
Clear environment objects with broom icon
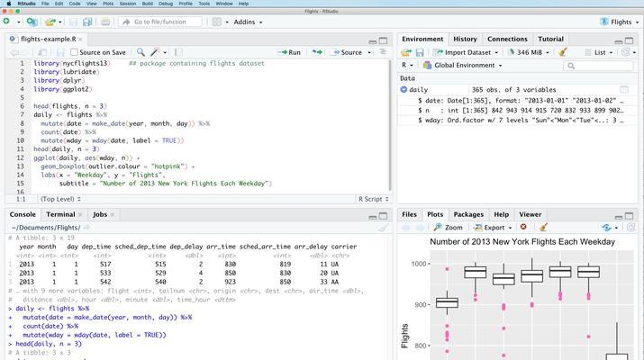point(563,52)
